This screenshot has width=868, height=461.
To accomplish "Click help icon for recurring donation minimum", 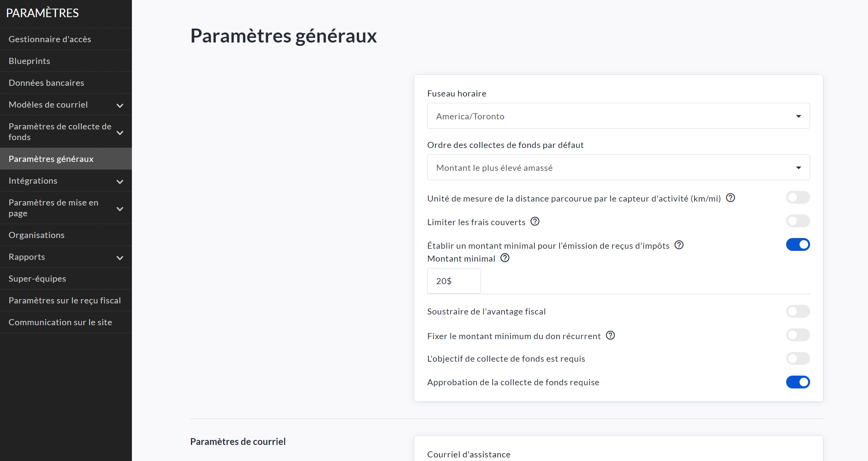I will coord(610,336).
